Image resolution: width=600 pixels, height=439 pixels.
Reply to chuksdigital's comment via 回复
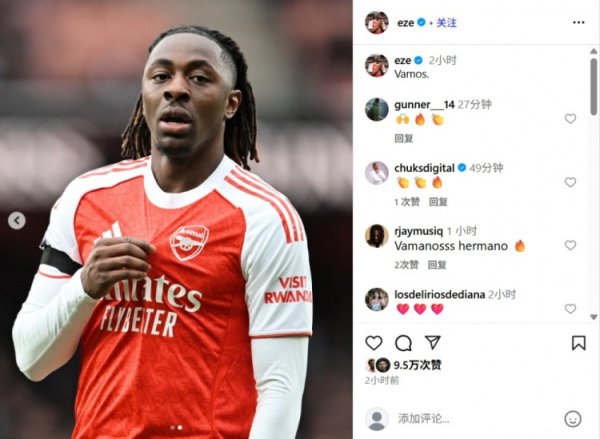[x=438, y=202]
